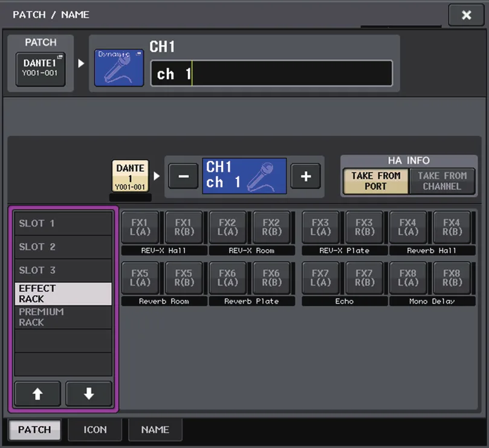489x448 pixels.
Task: Patch FX4 R(B) output
Action: tap(452, 227)
